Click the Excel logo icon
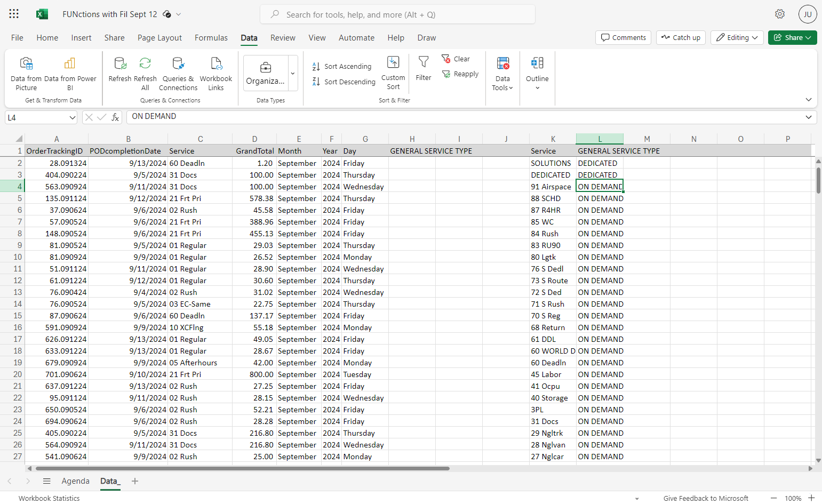Image resolution: width=822 pixels, height=504 pixels. click(x=42, y=14)
